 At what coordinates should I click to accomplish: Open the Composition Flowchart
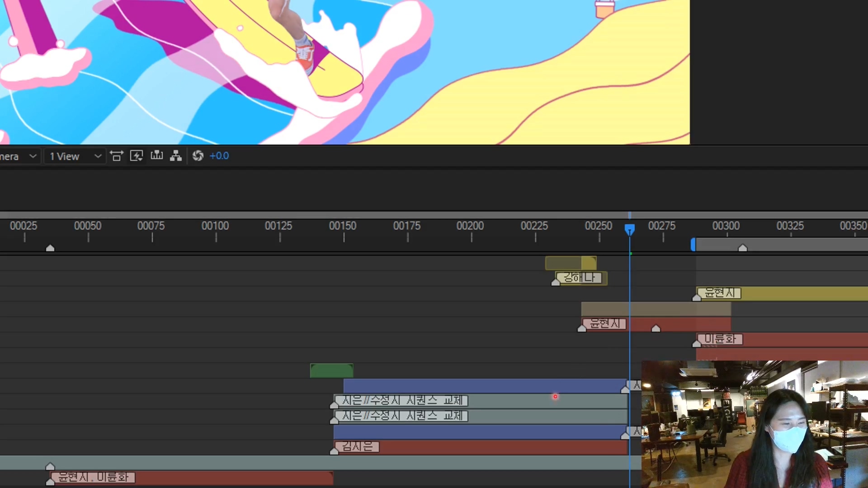[176, 155]
